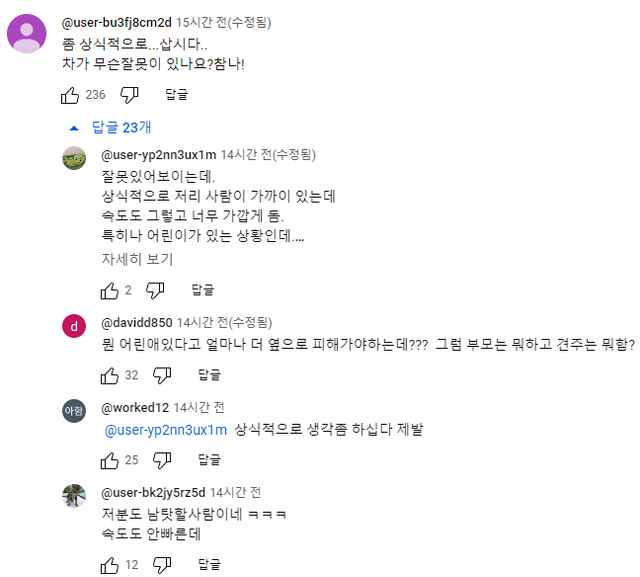Like the reply by davidd850
640x577 pixels.
coord(110,375)
